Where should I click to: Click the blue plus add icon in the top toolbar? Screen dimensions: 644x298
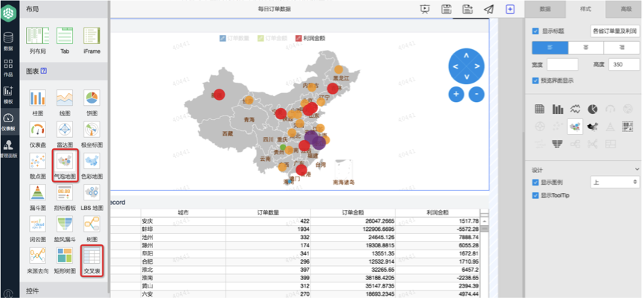pos(510,9)
